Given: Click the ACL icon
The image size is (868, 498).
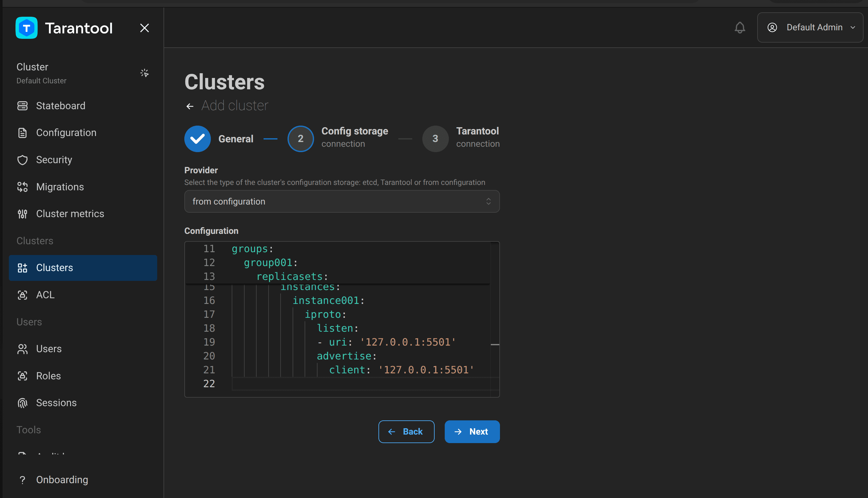Looking at the screenshot, I should (23, 295).
